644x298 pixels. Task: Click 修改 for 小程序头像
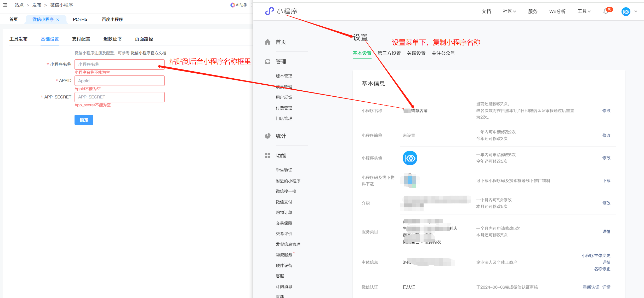[606, 158]
